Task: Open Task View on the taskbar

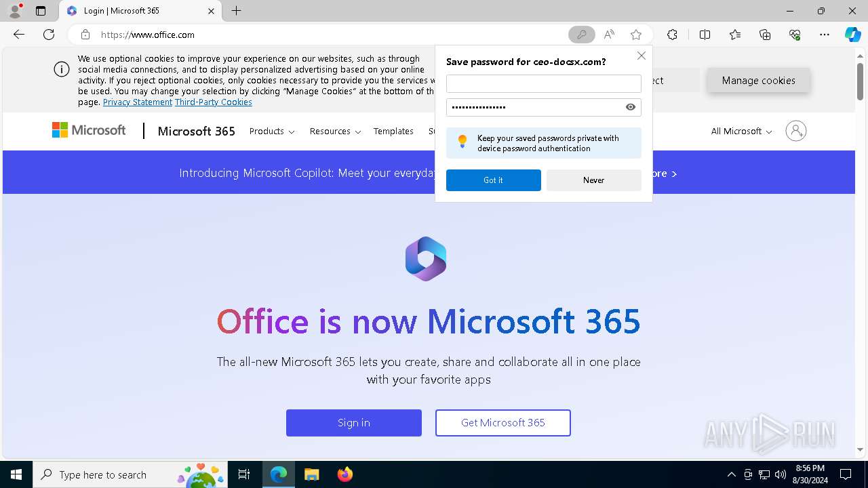Action: click(x=244, y=474)
